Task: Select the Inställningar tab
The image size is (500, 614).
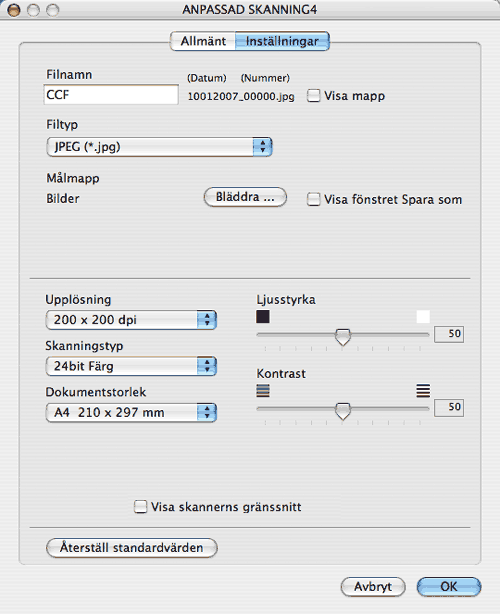Action: (282, 41)
